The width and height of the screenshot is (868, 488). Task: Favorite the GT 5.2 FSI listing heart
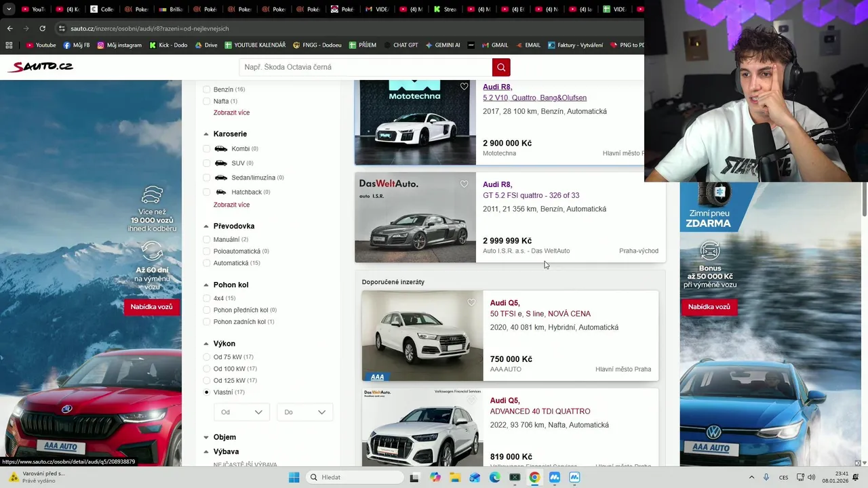point(464,184)
